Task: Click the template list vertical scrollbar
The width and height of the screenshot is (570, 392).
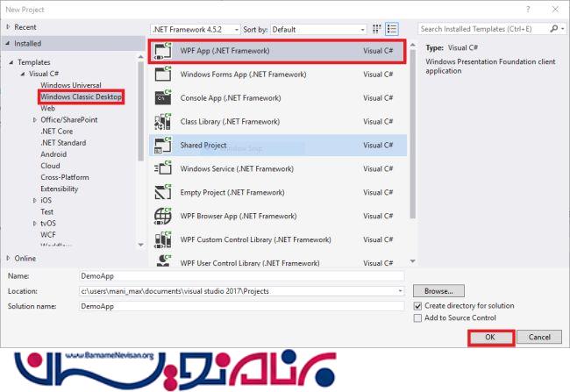Action: pyautogui.click(x=413, y=134)
